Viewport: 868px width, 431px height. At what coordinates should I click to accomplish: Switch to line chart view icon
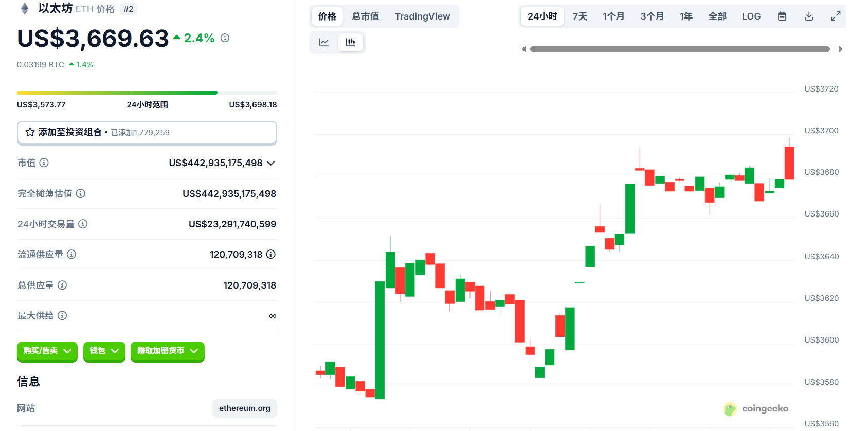click(x=324, y=42)
